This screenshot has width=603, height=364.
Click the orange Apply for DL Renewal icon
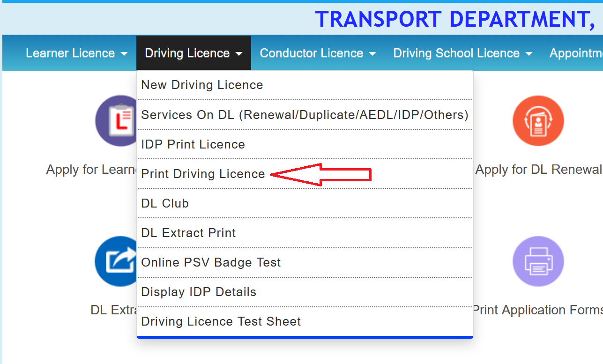(538, 120)
